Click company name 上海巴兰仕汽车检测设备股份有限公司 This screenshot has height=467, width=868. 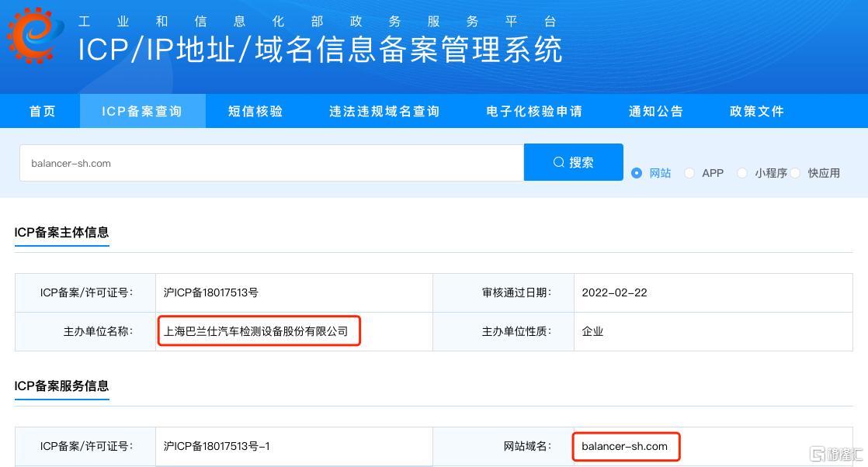255,331
